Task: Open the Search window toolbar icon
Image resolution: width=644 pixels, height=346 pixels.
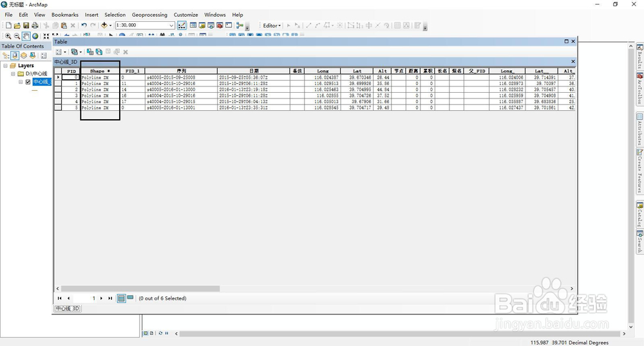Action: 211,26
